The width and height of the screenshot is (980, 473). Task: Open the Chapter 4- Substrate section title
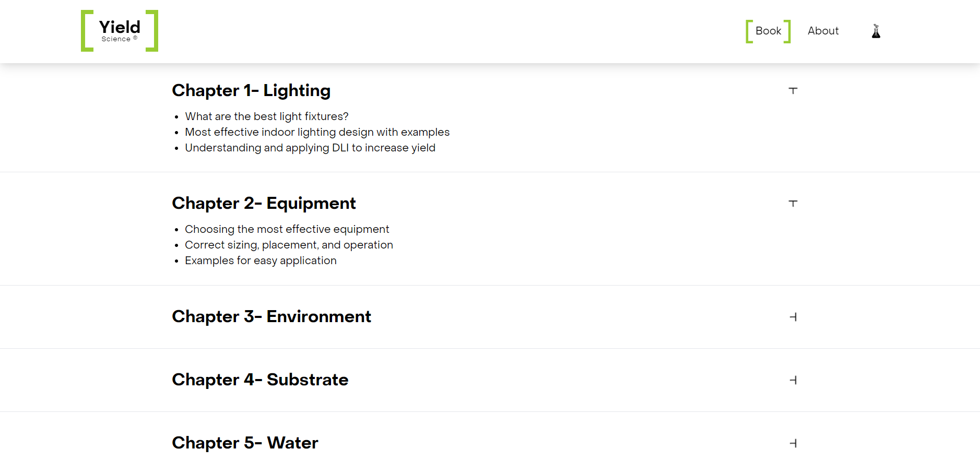tap(260, 380)
